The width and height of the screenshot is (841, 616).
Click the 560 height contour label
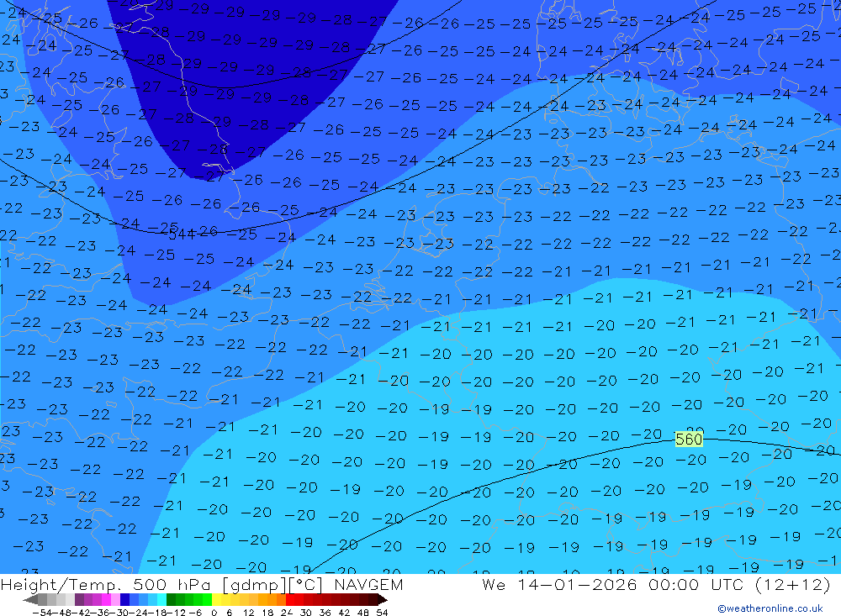click(689, 440)
